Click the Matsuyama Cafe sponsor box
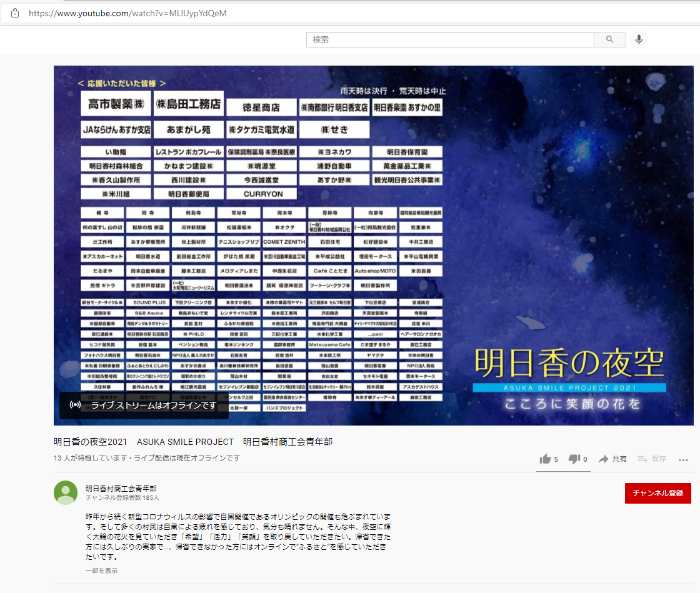 [x=330, y=344]
